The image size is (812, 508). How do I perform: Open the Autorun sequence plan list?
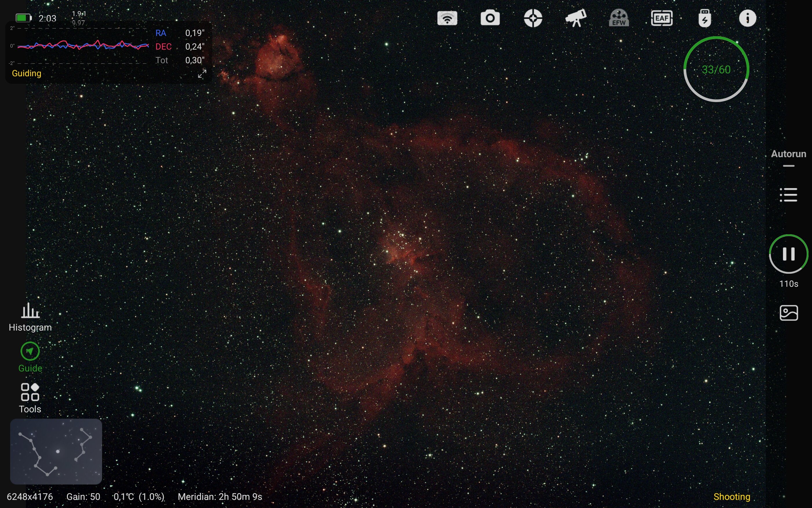[x=788, y=195]
